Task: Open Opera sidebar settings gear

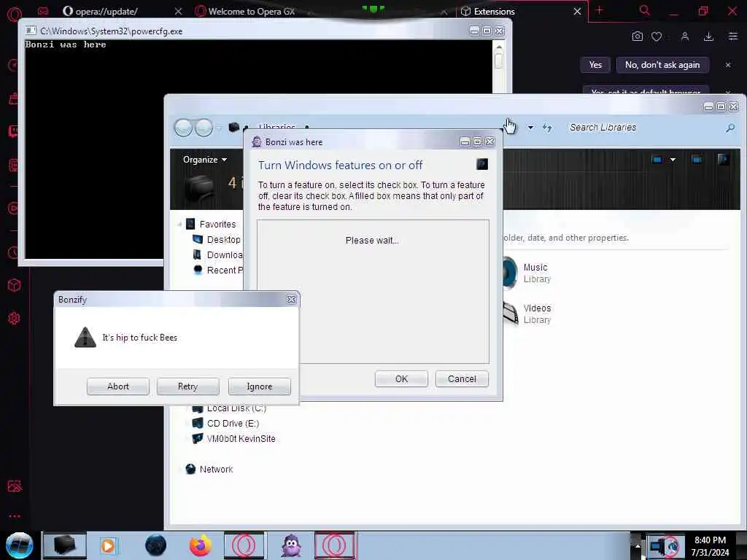Action: click(14, 318)
